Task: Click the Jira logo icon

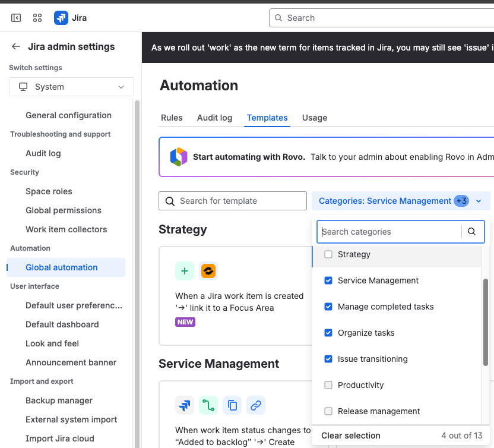Action: [61, 18]
